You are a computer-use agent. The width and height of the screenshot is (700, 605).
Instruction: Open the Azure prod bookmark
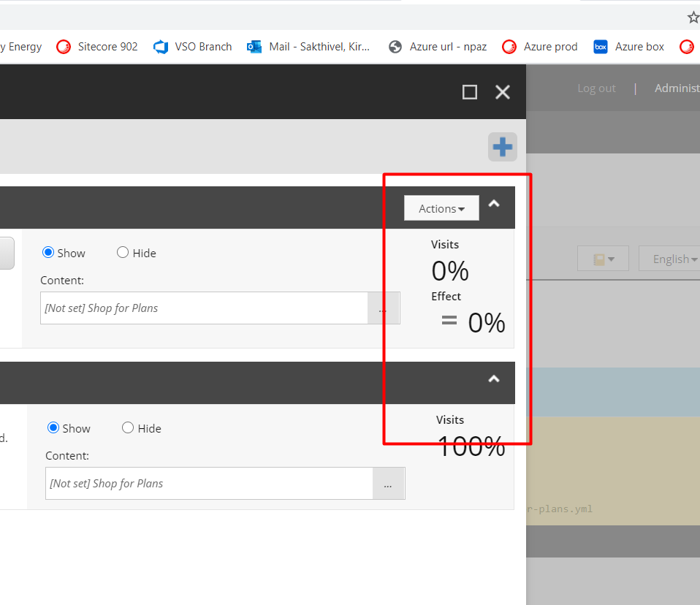(x=540, y=47)
